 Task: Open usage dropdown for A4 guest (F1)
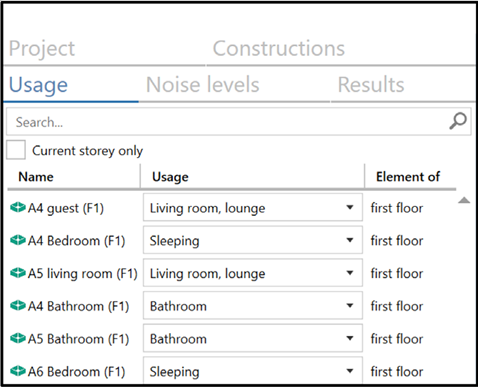[x=253, y=207]
